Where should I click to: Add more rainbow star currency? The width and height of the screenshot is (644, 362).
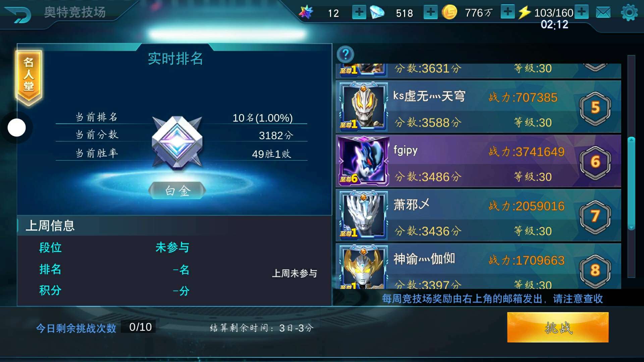359,12
